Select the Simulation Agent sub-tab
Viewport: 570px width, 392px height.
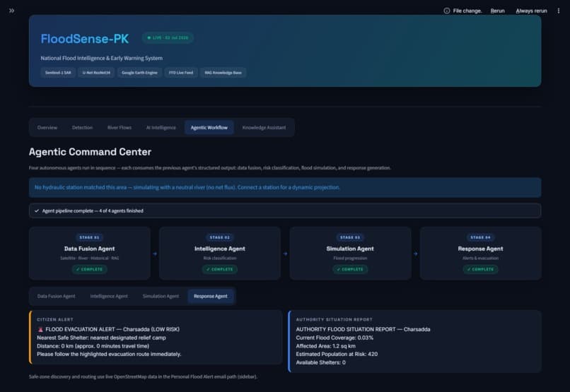click(x=161, y=296)
